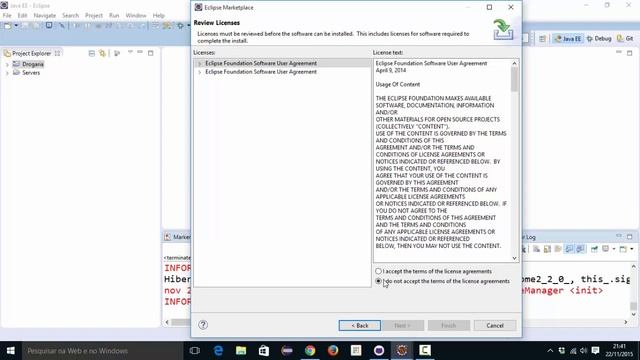Open the Help menu in Eclipse

click(158, 16)
